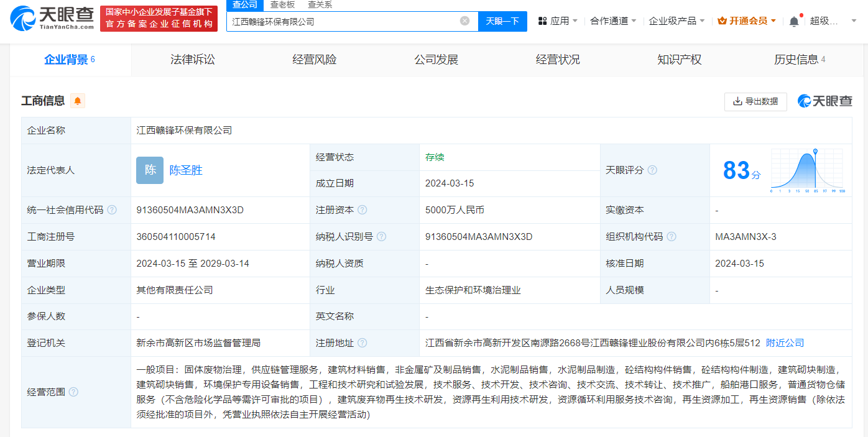Open legal representative 陈圣胜 link

(186, 170)
